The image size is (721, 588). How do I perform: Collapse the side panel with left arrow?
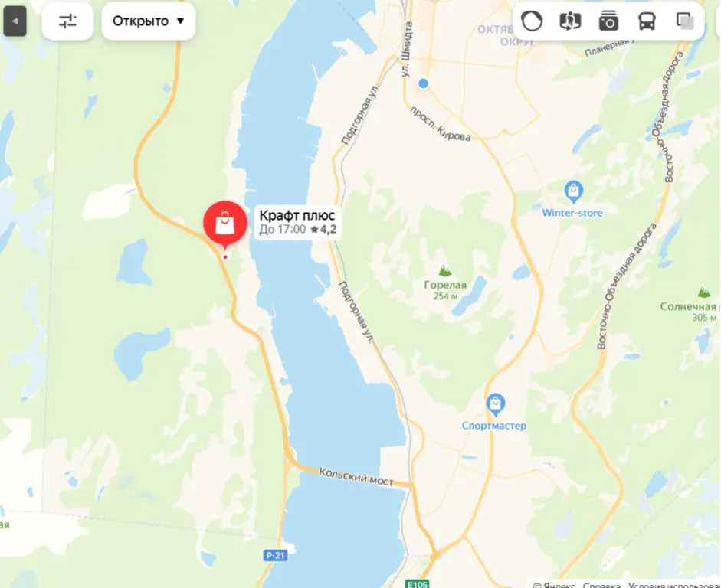[x=15, y=21]
